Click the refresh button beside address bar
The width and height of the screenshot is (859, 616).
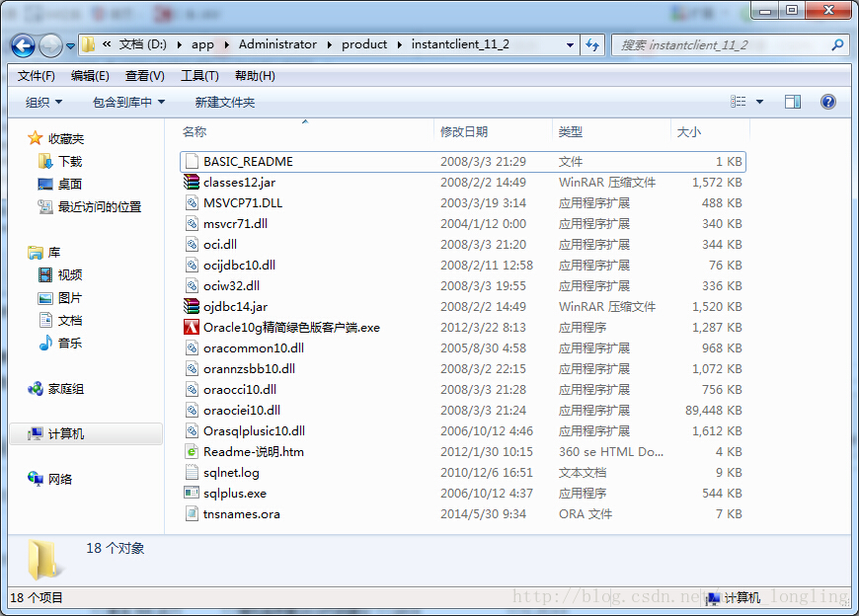(x=592, y=44)
